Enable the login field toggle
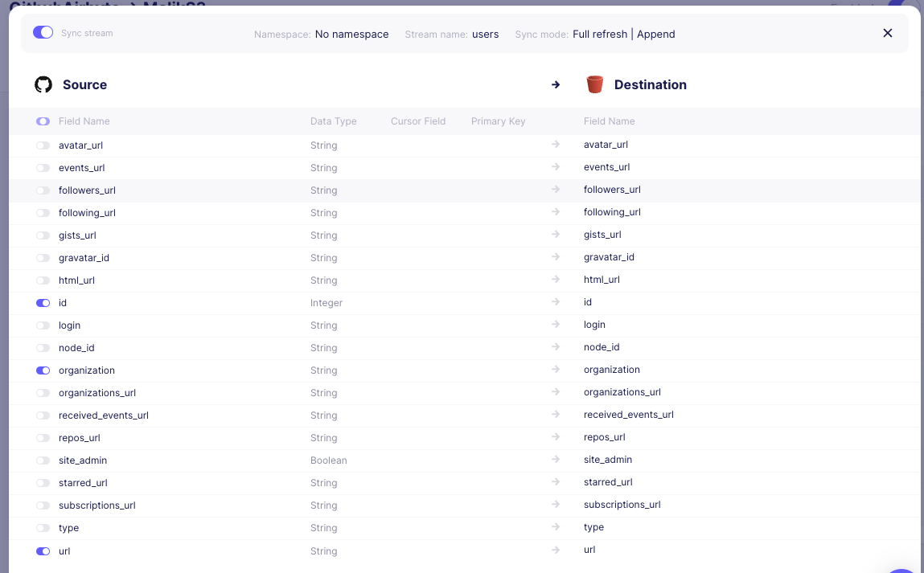The image size is (924, 573). pyautogui.click(x=43, y=325)
